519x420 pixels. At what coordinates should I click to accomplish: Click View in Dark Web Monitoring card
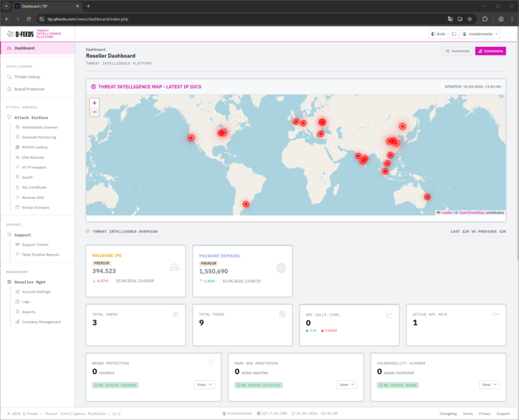[347, 384]
